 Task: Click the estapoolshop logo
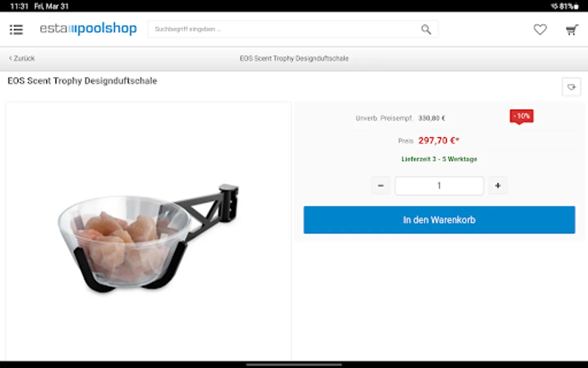[x=88, y=29]
